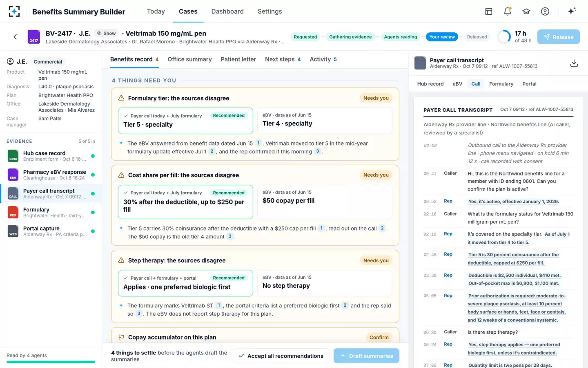This screenshot has width=588, height=368.
Task: Select Applies one preferred biologic first
Action: point(185,283)
